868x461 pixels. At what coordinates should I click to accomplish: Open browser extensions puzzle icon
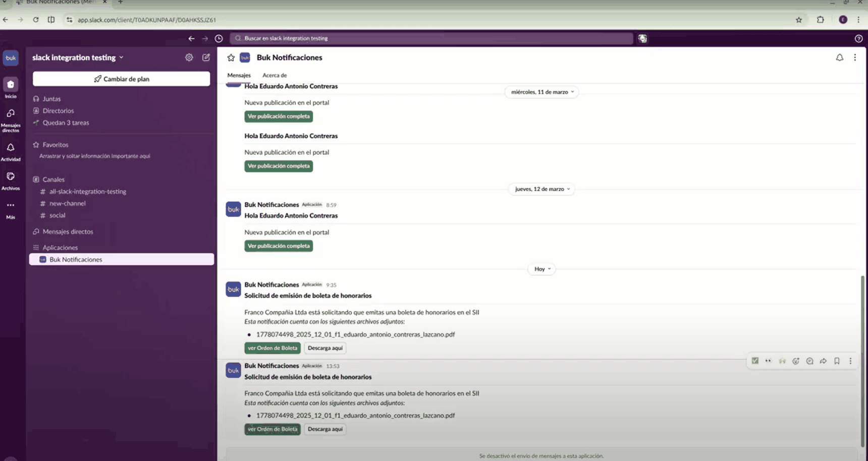coord(821,20)
